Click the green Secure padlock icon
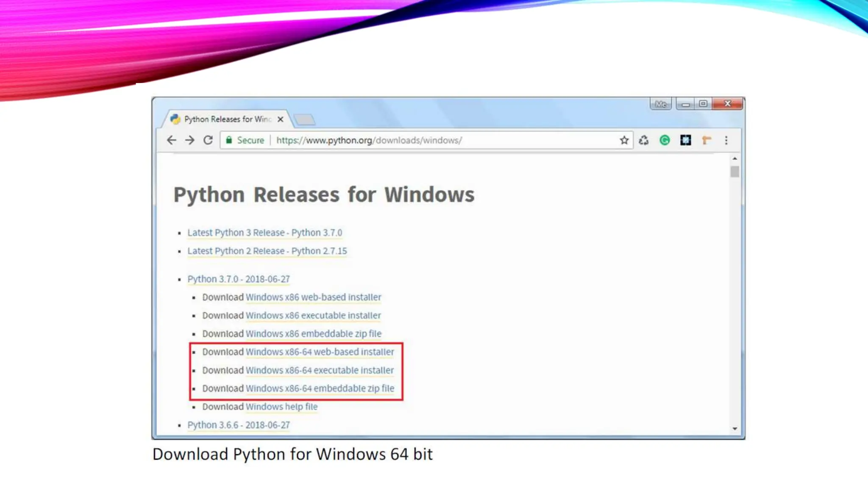This screenshot has width=868, height=488. click(229, 140)
